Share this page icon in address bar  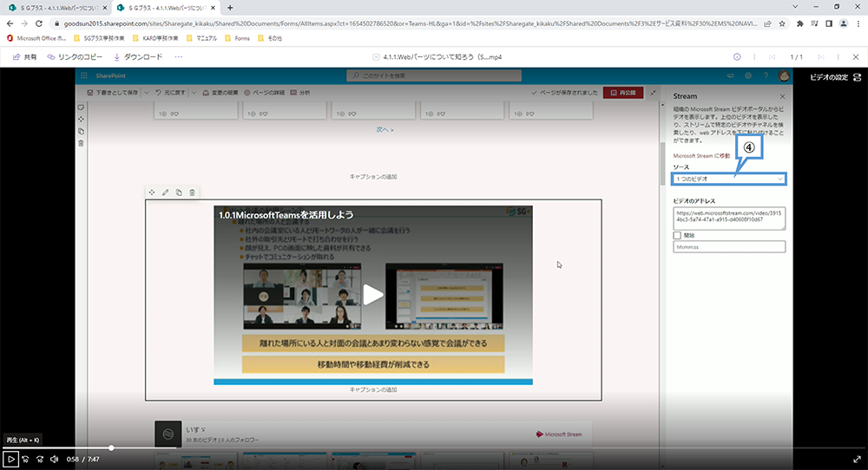pos(768,23)
